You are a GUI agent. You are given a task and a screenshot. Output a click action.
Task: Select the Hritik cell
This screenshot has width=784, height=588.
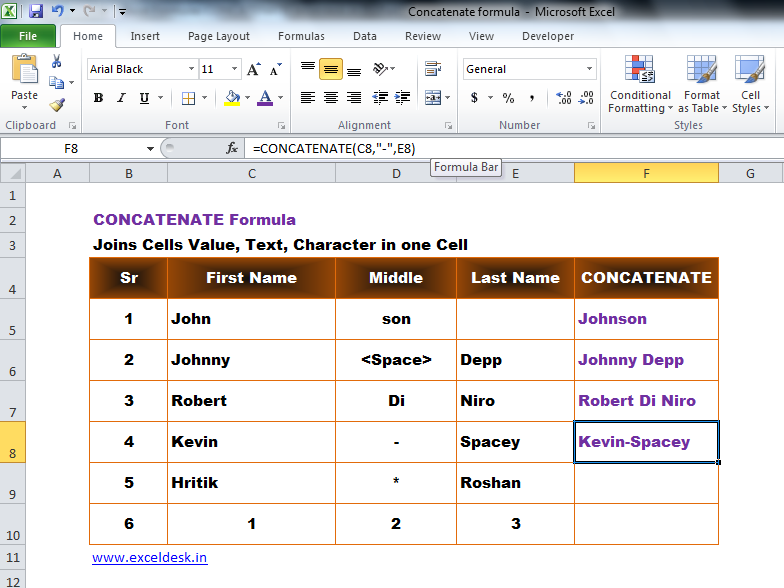pyautogui.click(x=252, y=483)
